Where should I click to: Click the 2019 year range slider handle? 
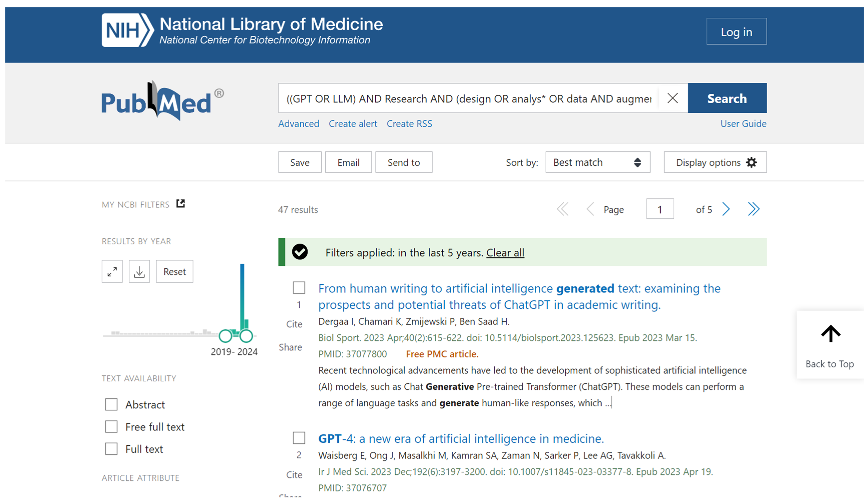(x=225, y=336)
